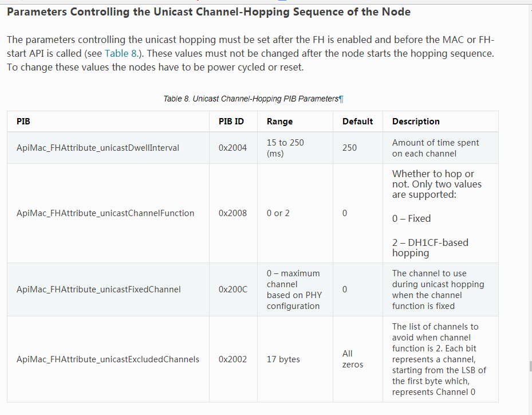The width and height of the screenshot is (532, 415).
Task: Click the section heading about Unicast Channel-Hopping
Action: click(208, 11)
